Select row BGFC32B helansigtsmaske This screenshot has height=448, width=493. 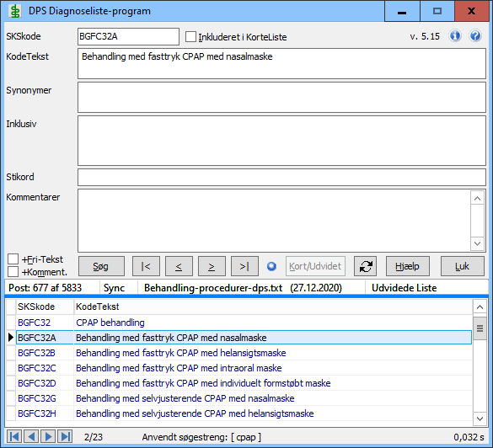pos(244,353)
